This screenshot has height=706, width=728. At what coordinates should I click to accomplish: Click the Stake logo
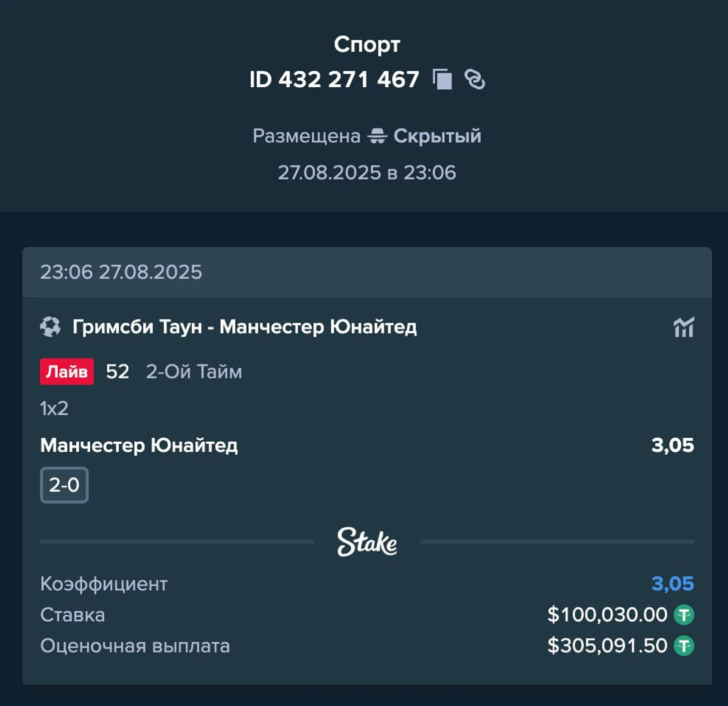coord(367,542)
